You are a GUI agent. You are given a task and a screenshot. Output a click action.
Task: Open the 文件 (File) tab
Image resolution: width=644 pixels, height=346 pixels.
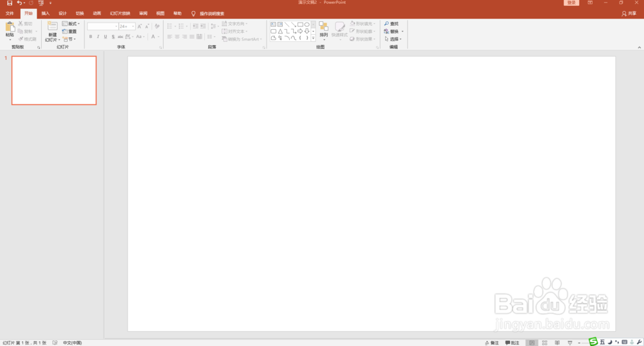10,14
